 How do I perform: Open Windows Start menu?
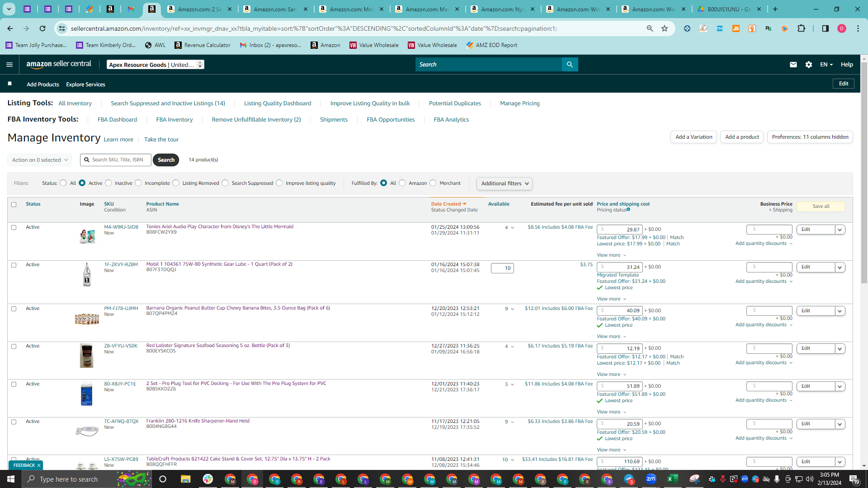coord(11,479)
